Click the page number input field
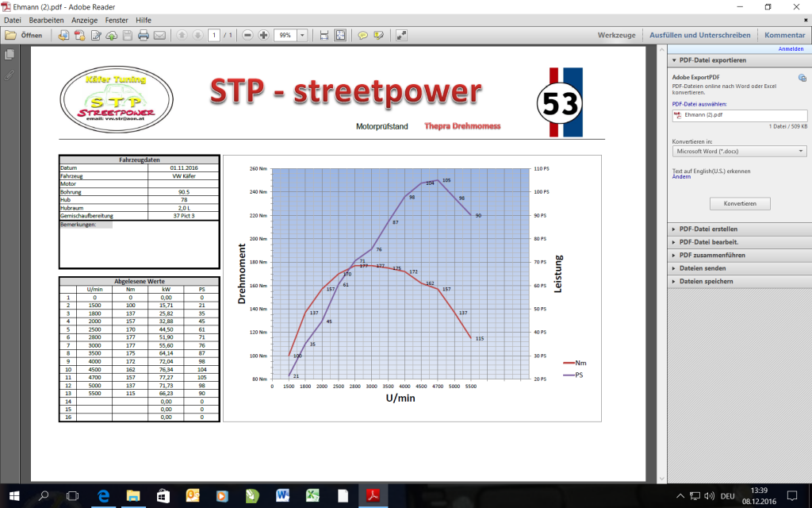This screenshot has height=508, width=812. pos(214,35)
